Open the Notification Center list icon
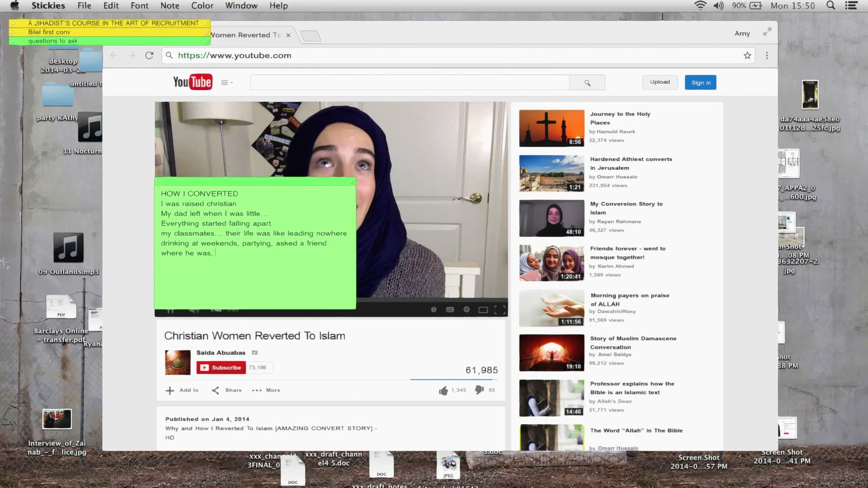 coord(851,5)
